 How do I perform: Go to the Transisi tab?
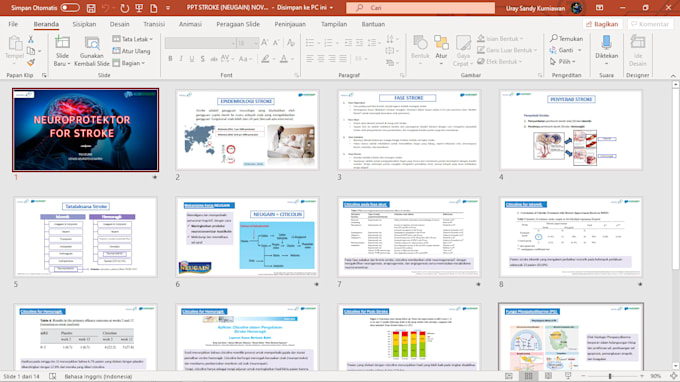coord(154,24)
